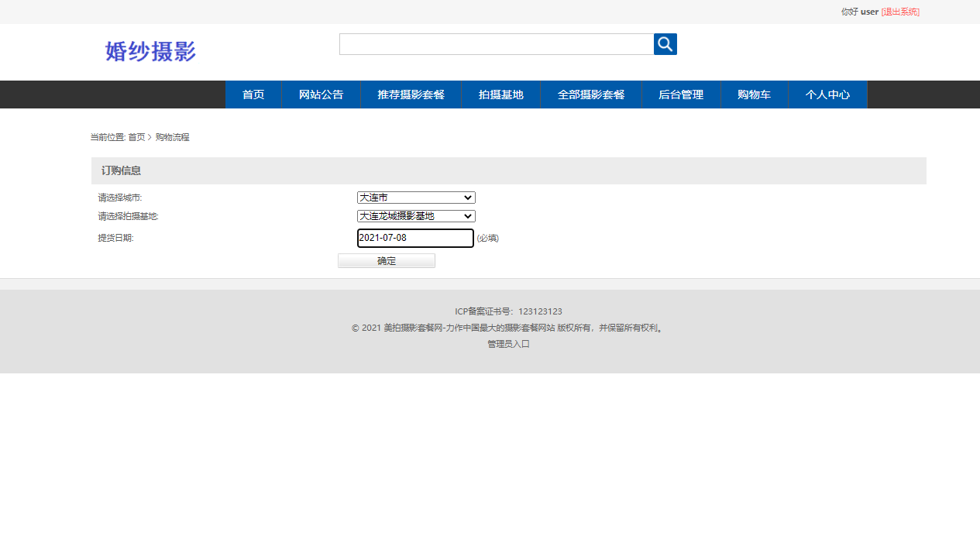View 推荐摄影套餐 recommended packages

[411, 94]
